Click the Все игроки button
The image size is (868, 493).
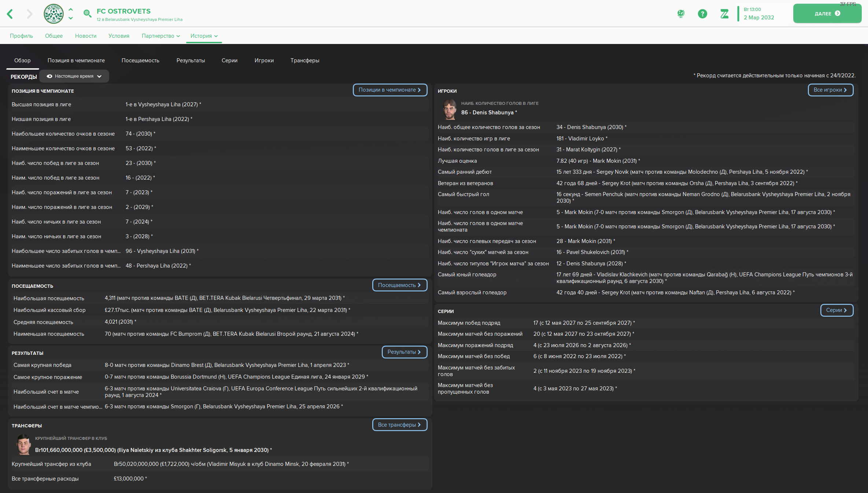[831, 90]
